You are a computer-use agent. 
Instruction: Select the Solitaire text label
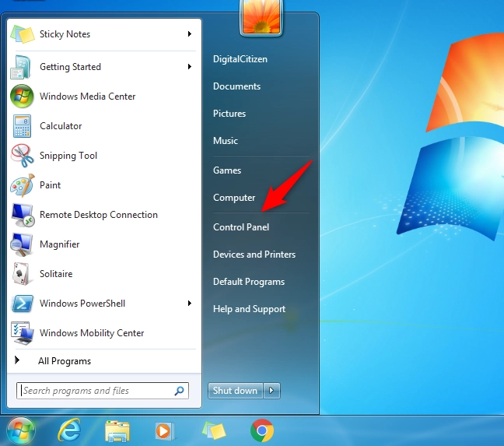pos(56,274)
